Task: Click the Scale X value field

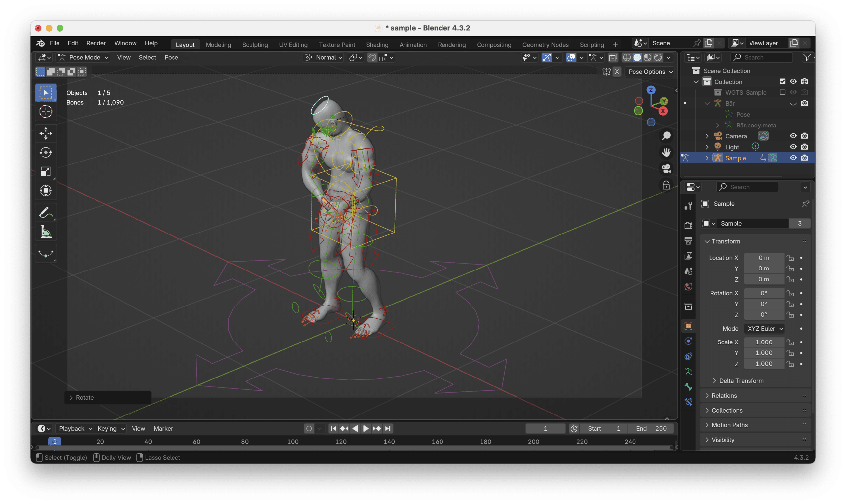Action: point(764,342)
